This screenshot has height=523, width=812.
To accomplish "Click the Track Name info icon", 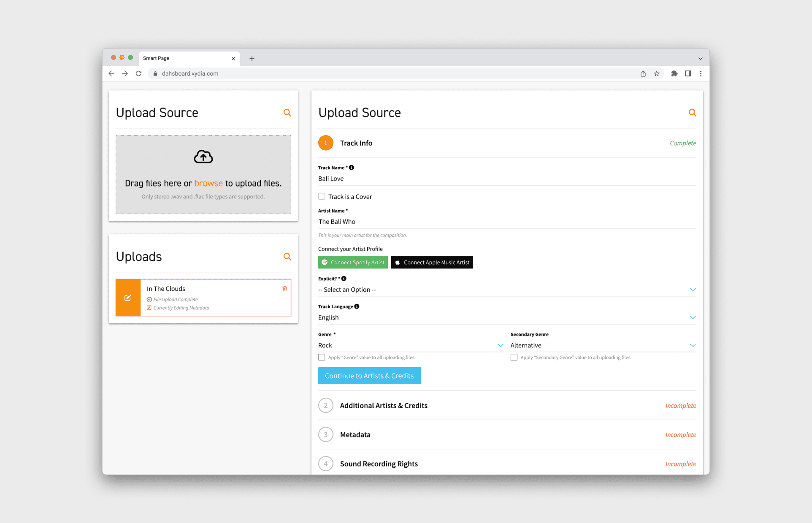I will point(352,168).
